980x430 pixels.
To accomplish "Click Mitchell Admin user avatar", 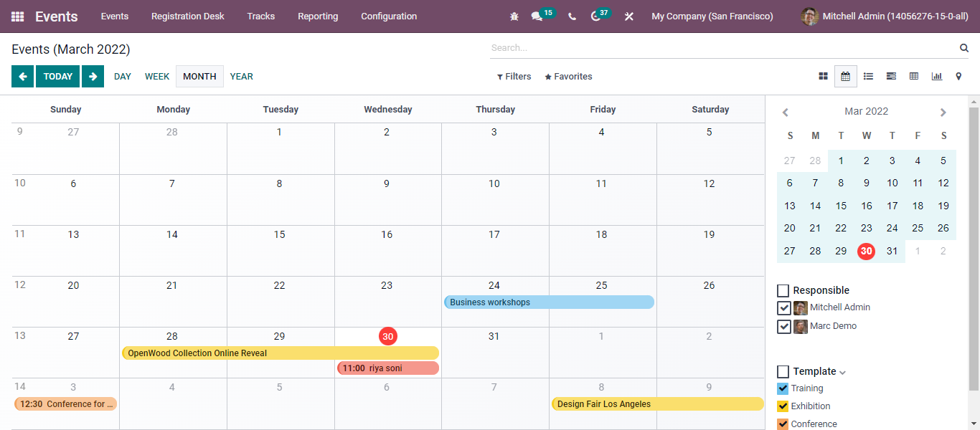I will (x=809, y=16).
